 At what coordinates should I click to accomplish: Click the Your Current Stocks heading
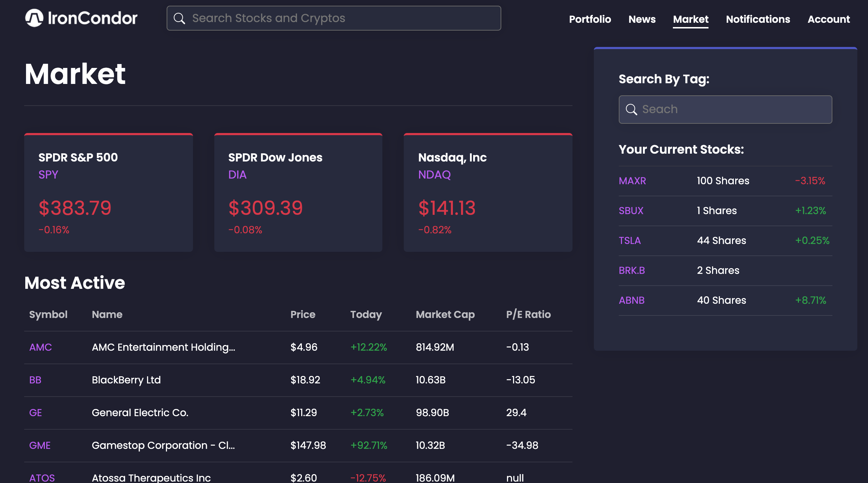point(681,149)
